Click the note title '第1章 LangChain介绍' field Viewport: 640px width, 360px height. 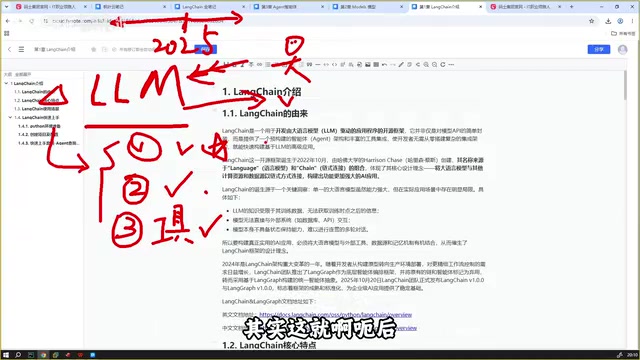55,49
